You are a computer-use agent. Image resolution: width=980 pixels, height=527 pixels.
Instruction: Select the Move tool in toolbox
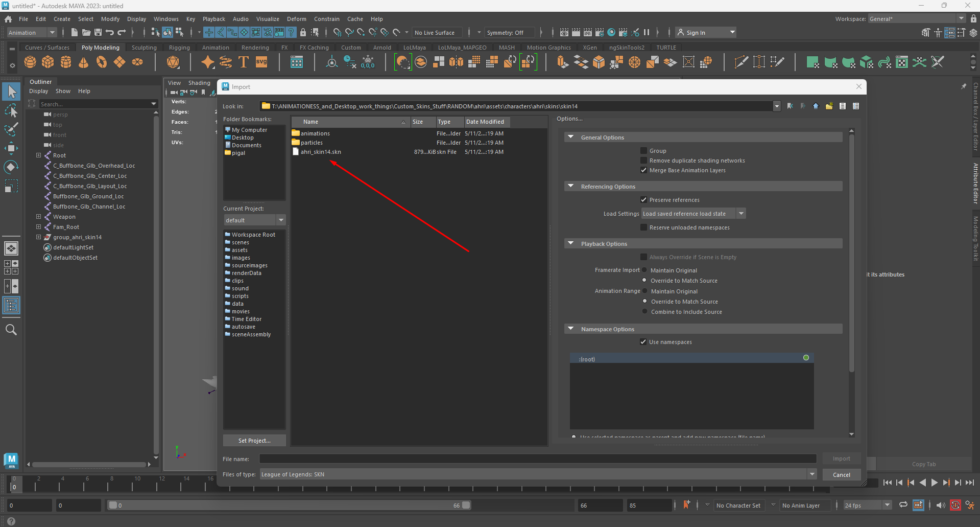point(11,148)
